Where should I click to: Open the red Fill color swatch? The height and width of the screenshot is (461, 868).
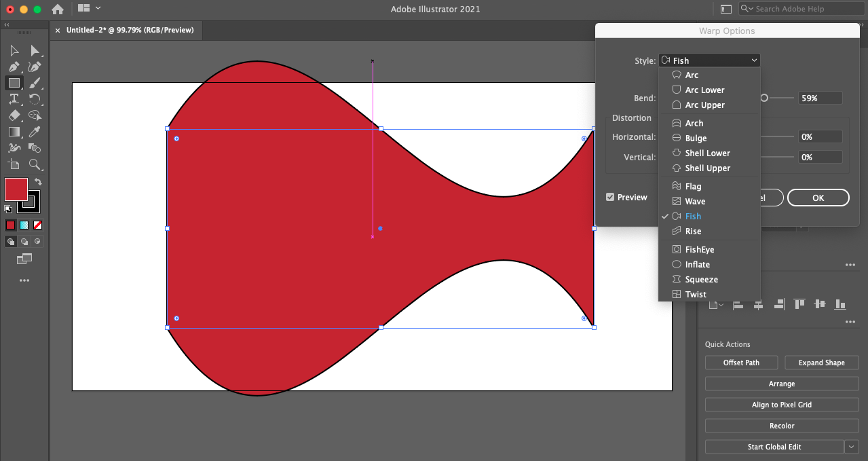[x=16, y=189]
